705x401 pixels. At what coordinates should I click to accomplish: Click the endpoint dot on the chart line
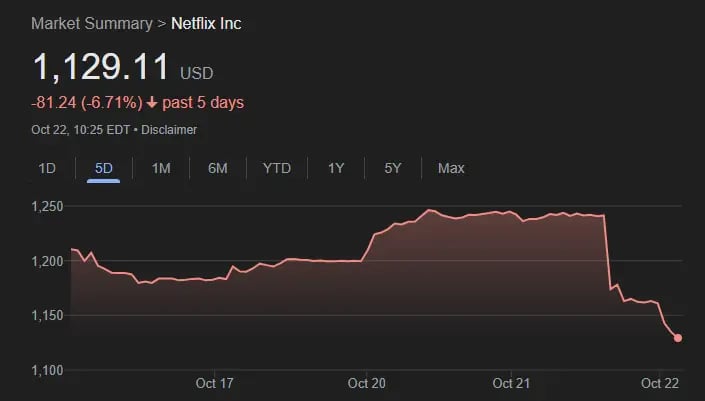click(x=678, y=338)
